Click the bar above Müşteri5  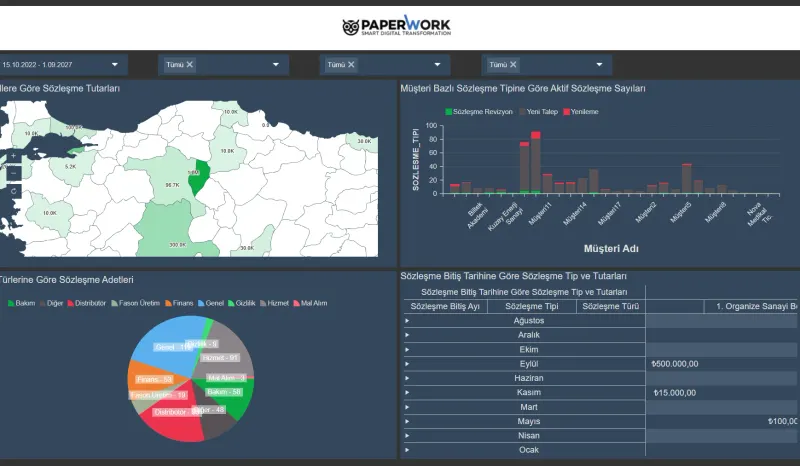[x=687, y=179]
